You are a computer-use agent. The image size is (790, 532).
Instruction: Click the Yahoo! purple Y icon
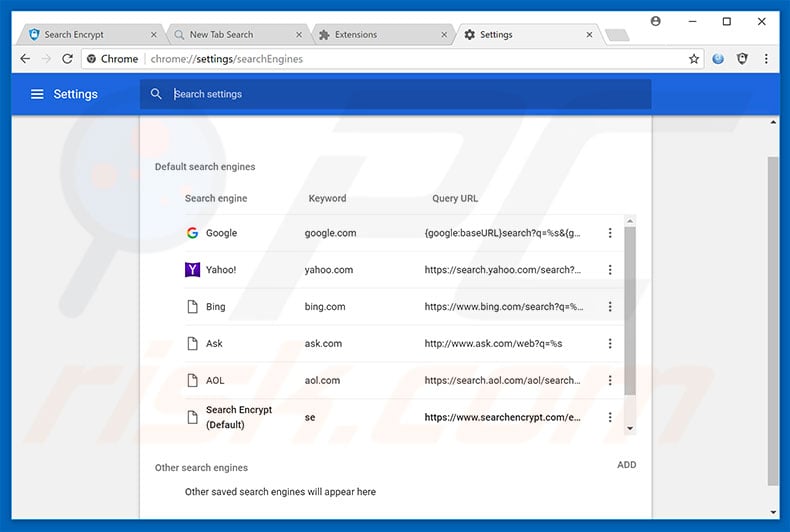coord(192,270)
